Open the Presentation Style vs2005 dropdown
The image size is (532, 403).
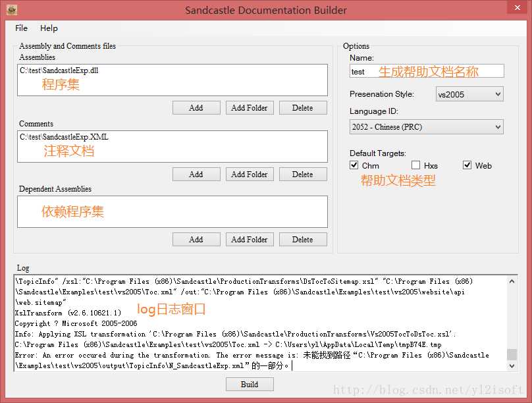[x=469, y=94]
